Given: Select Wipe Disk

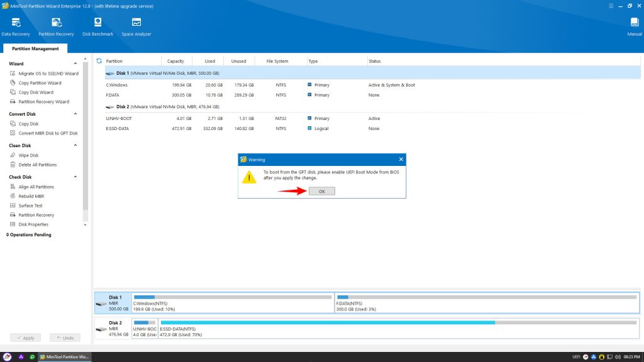Looking at the screenshot, I should tap(25, 155).
